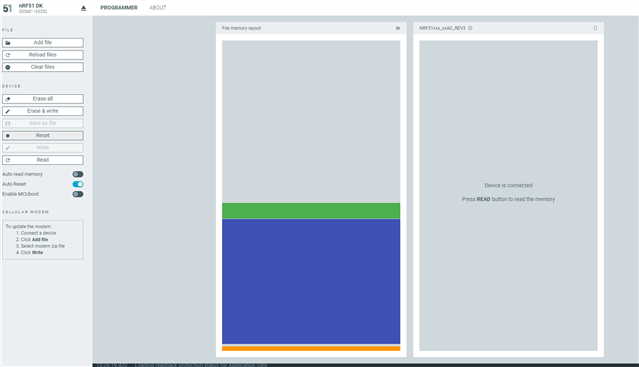Click the Clear files button
The width and height of the screenshot is (639, 367).
click(x=43, y=67)
